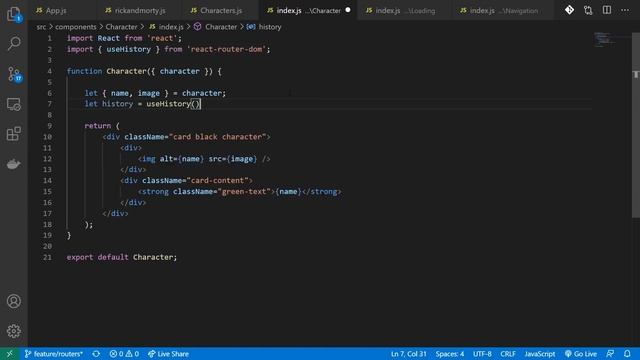Click Go Live to start the server
Image resolution: width=640 pixels, height=360 pixels.
click(x=580, y=354)
